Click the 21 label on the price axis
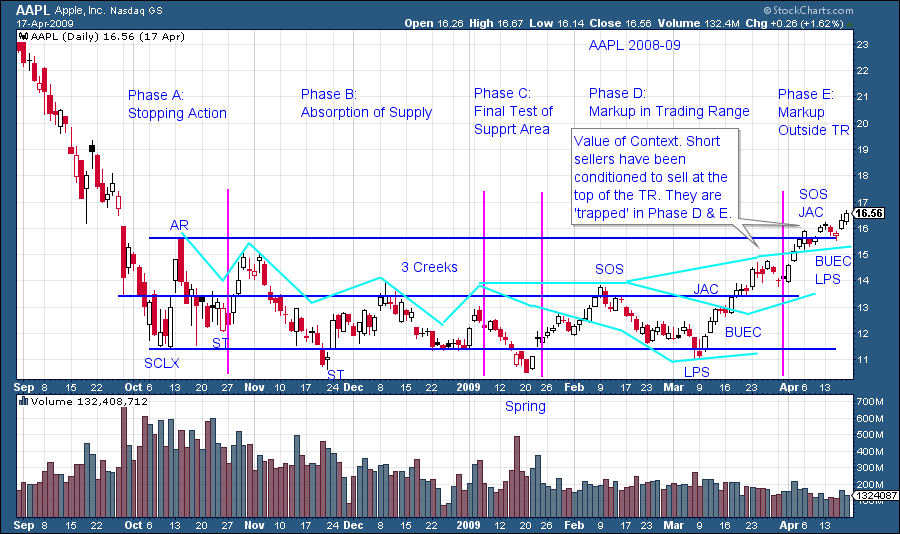Image resolution: width=900 pixels, height=534 pixels. (x=863, y=96)
